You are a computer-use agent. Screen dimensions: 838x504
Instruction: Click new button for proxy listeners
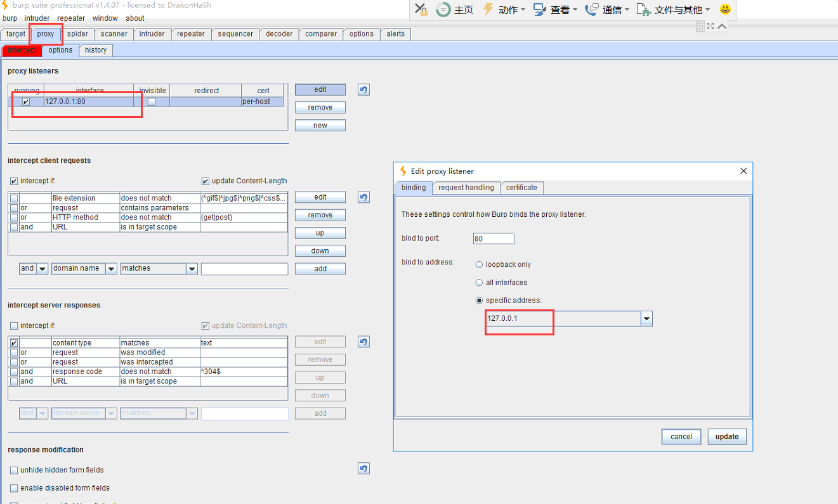click(x=320, y=126)
